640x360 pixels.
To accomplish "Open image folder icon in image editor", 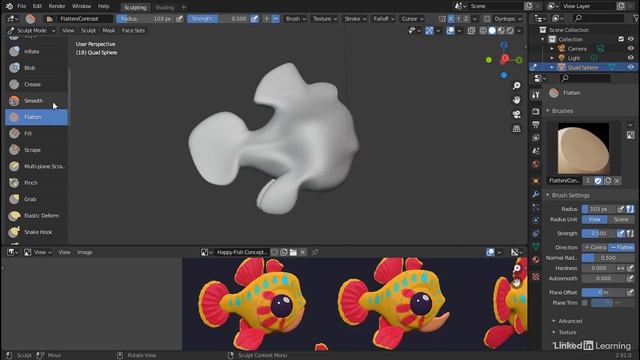I will pyautogui.click(x=293, y=252).
